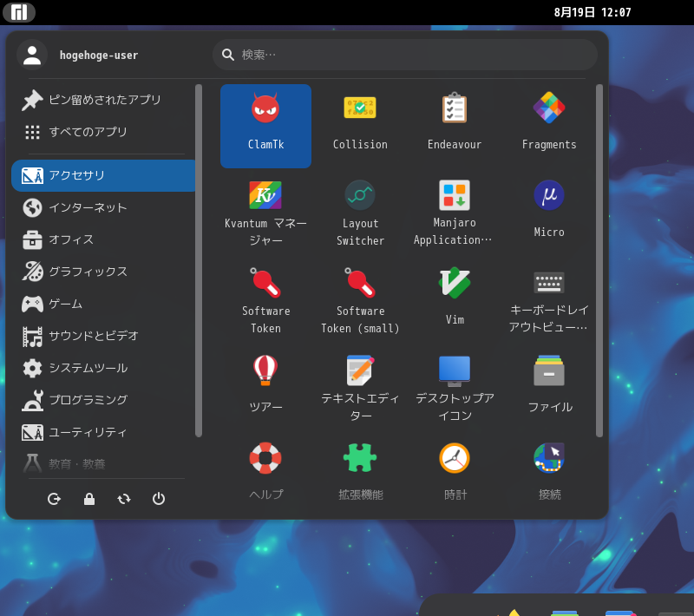694x616 pixels.
Task: Click the category list scrollbar
Action: pos(199,260)
